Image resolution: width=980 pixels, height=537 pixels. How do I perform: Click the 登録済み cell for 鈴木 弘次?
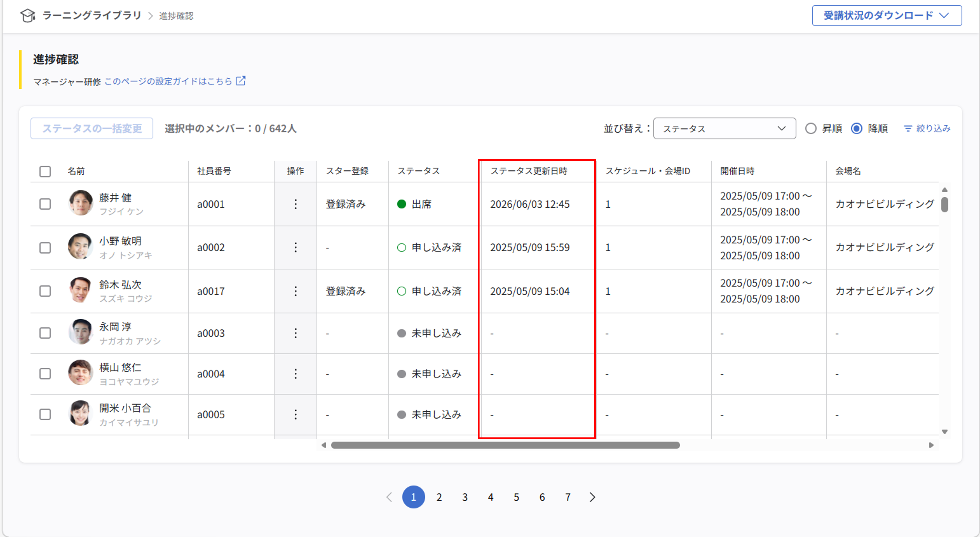(x=345, y=291)
